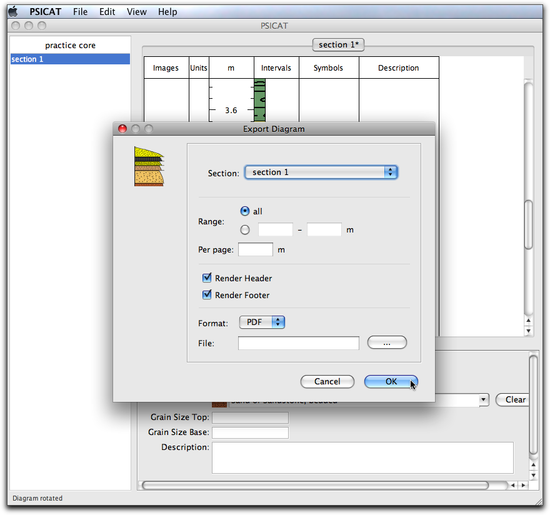The width and height of the screenshot is (550, 515).
Task: Click the 'm' depth column header
Action: [231, 68]
